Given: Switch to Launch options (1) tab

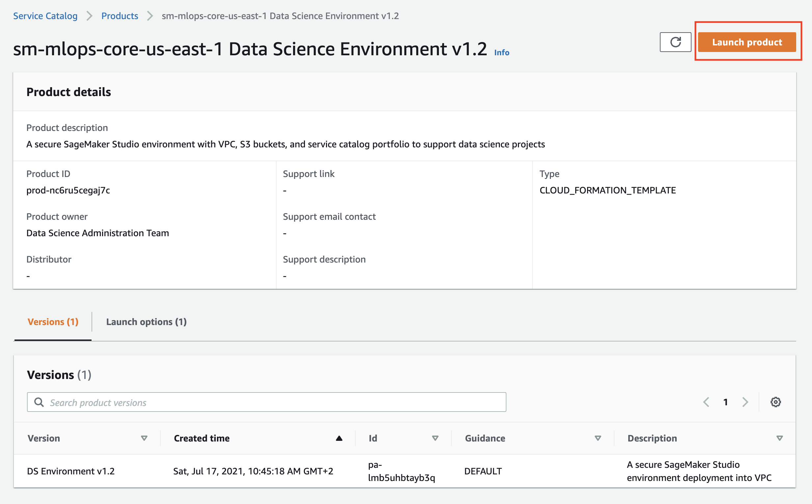Looking at the screenshot, I should point(146,322).
